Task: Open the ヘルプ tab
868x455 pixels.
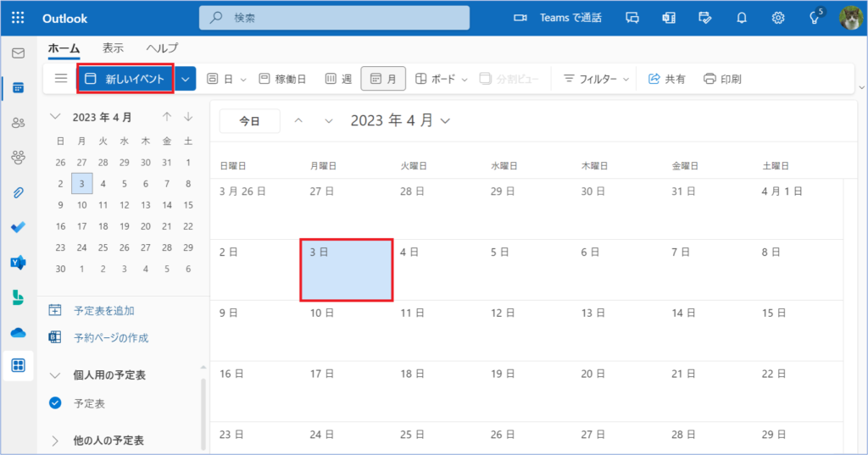Action: coord(162,48)
